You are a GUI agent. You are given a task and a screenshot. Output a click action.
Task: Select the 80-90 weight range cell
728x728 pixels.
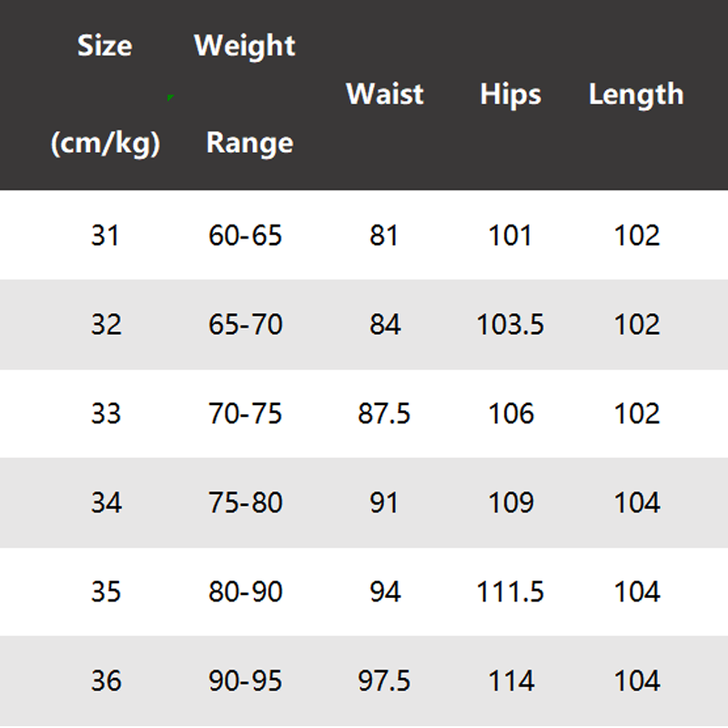coord(246,592)
